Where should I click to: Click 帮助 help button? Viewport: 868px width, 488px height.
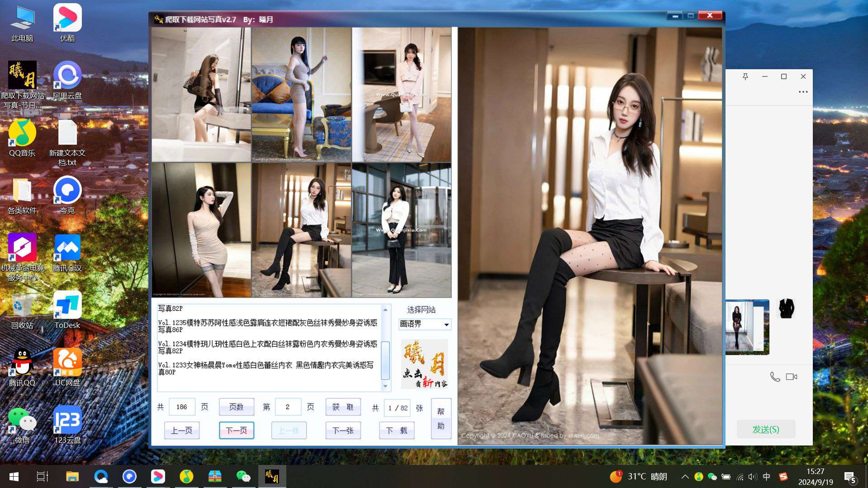(441, 419)
